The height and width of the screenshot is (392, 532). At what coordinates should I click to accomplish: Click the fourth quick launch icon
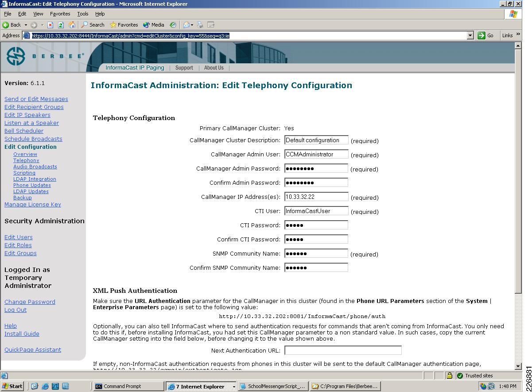coord(66,386)
